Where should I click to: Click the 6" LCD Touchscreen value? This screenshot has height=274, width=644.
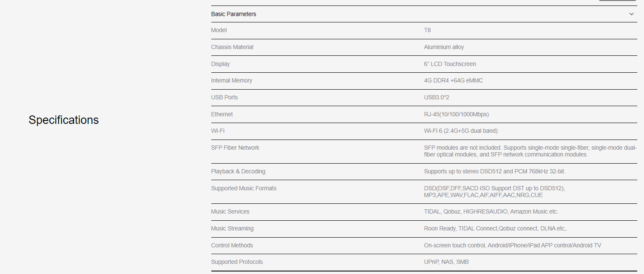(450, 64)
